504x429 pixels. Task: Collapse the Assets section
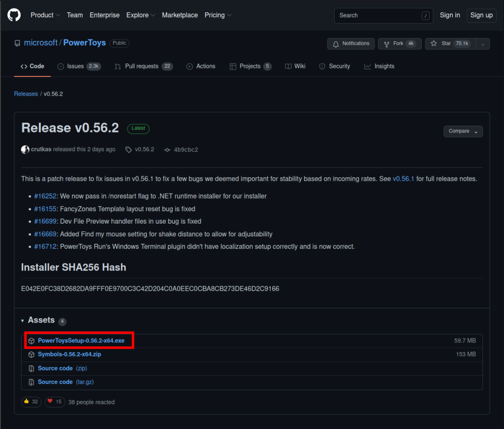coord(23,321)
